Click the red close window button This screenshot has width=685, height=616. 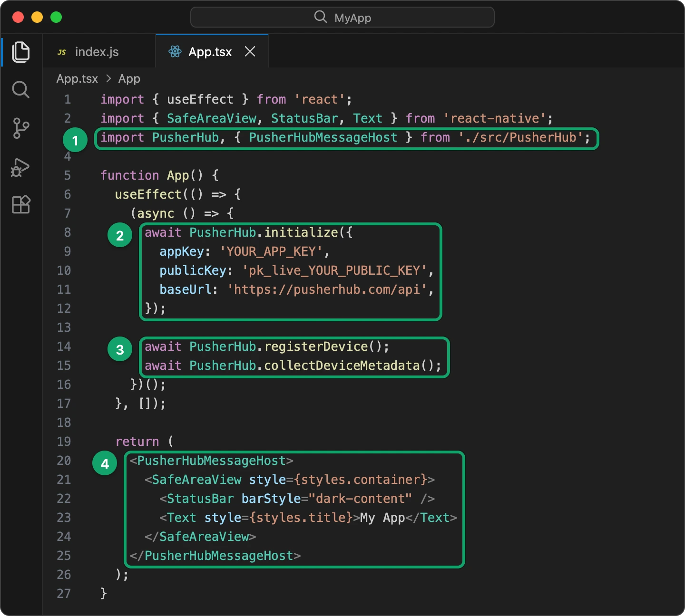[18, 17]
